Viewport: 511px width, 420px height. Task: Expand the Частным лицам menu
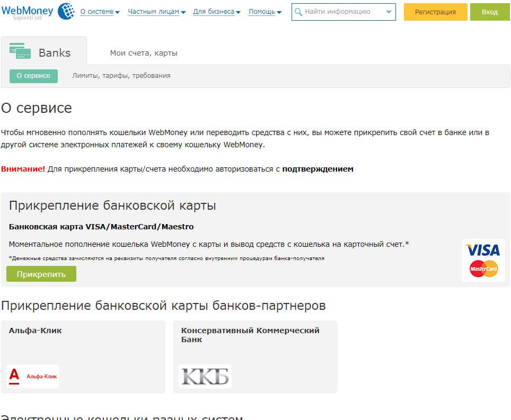click(x=156, y=12)
